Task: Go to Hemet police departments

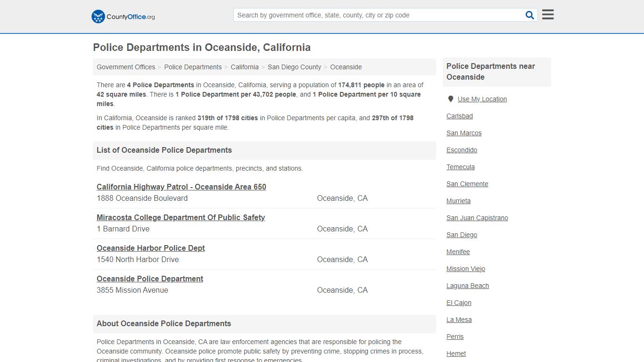Action: click(456, 354)
